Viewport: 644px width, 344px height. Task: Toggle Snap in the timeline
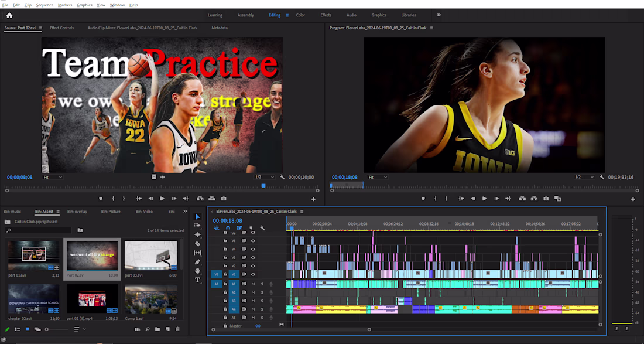click(x=228, y=228)
